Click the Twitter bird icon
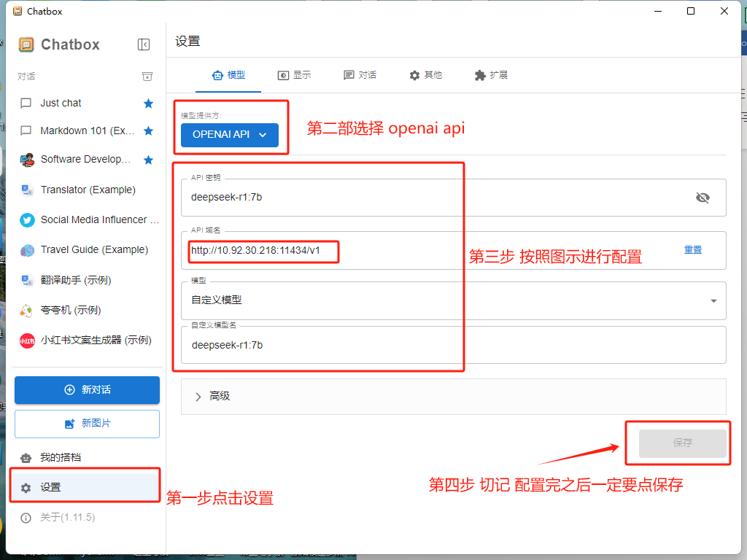Screen dimensions: 747x560 [27, 220]
